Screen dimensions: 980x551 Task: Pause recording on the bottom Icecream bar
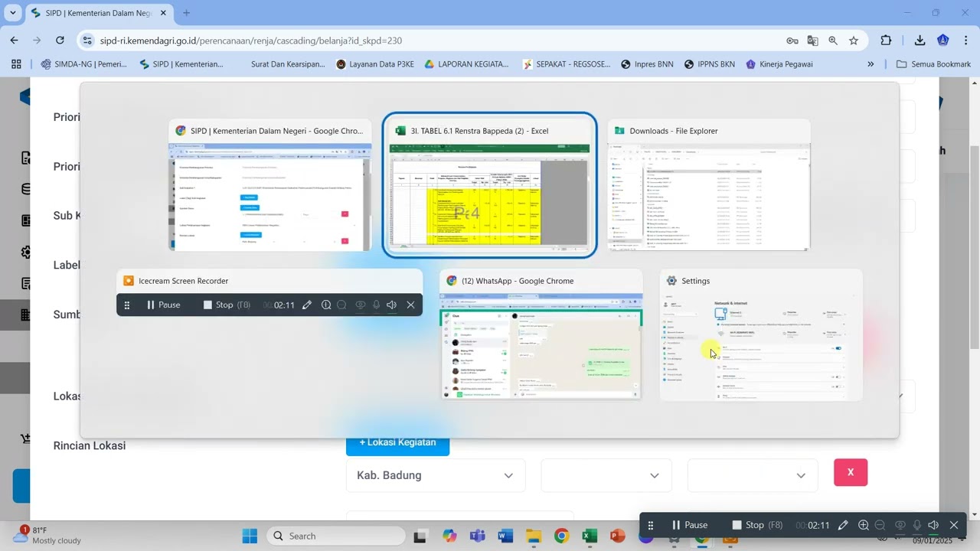pyautogui.click(x=689, y=525)
